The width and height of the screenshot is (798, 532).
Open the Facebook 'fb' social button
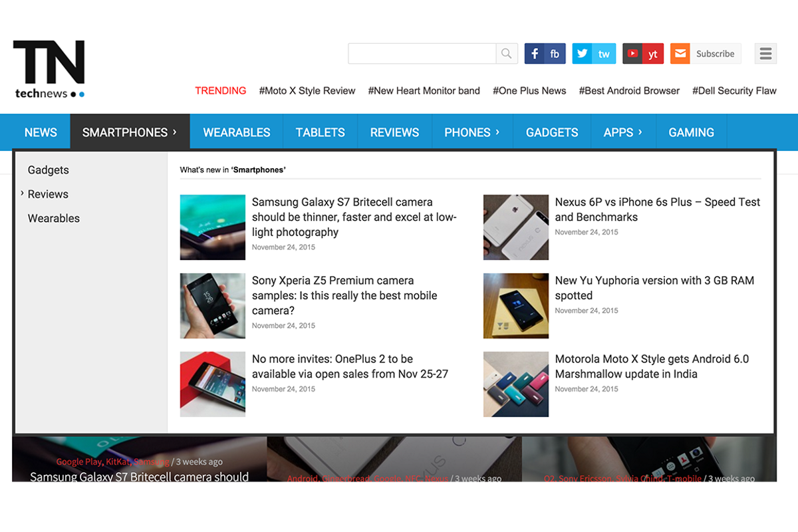pyautogui.click(x=545, y=54)
